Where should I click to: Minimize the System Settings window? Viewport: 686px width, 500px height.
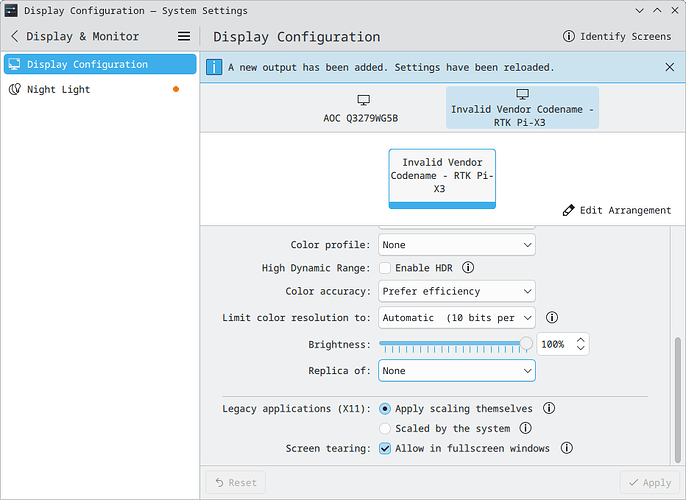640,10
